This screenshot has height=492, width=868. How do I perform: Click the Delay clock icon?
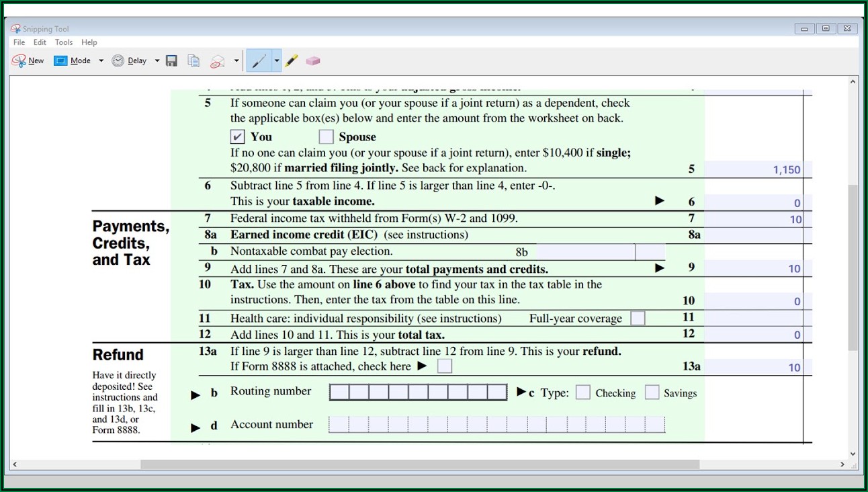(x=118, y=60)
